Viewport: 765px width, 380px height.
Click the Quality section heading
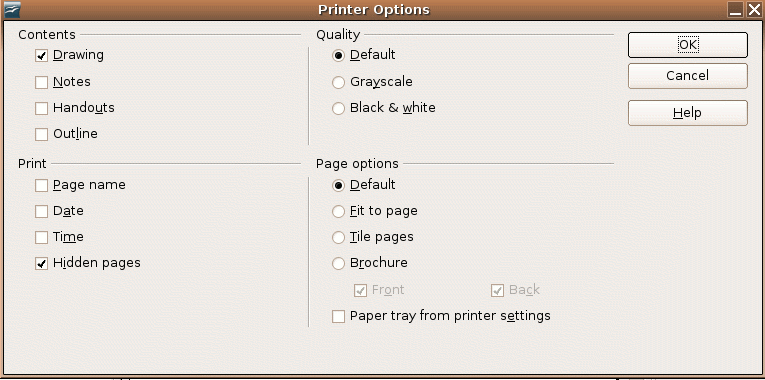(x=338, y=35)
